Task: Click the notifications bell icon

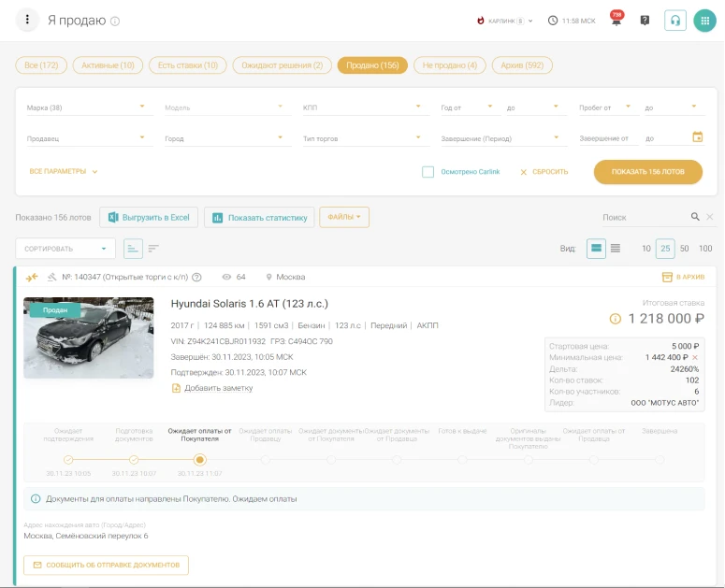Action: [x=616, y=21]
